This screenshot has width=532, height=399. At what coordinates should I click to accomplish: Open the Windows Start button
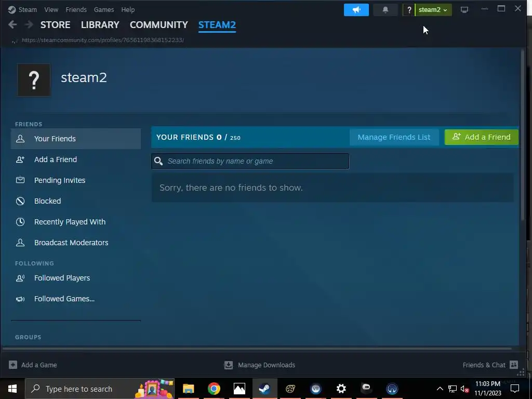pyautogui.click(x=12, y=389)
